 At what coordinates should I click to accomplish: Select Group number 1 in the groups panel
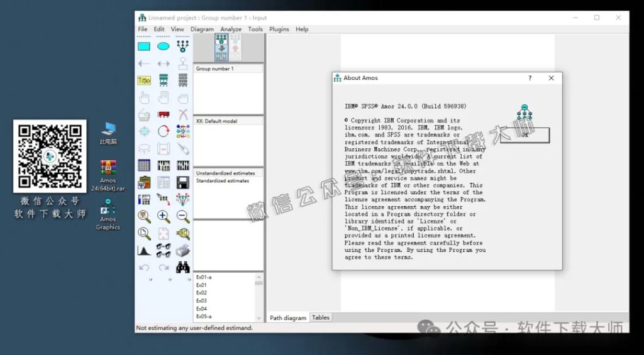[228, 68]
